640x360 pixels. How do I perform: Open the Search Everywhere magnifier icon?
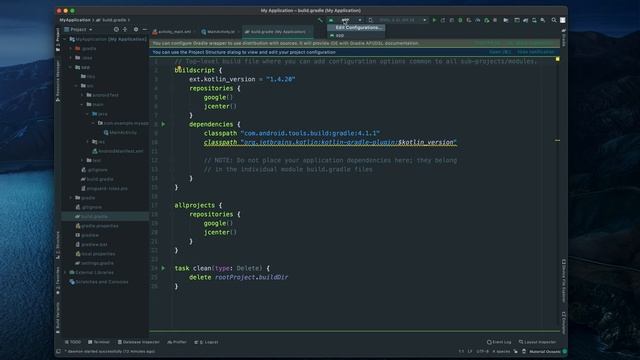tap(554, 20)
